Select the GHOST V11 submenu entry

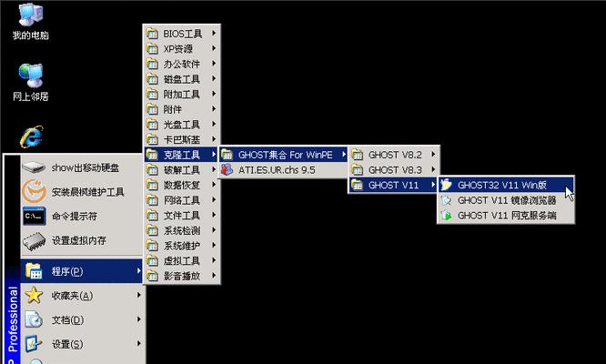tap(393, 185)
